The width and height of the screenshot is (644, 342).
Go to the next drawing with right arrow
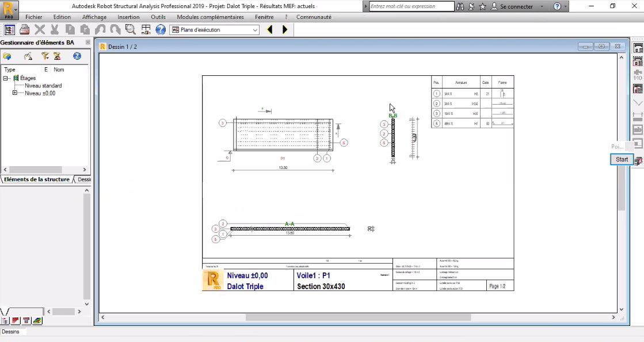point(284,29)
